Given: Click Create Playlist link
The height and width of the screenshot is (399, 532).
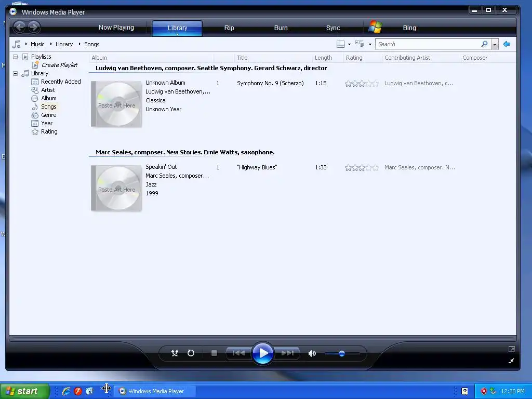Looking at the screenshot, I should [59, 65].
